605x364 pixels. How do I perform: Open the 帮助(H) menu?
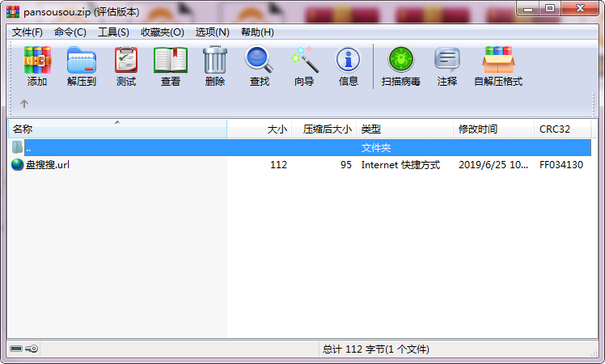[x=257, y=32]
